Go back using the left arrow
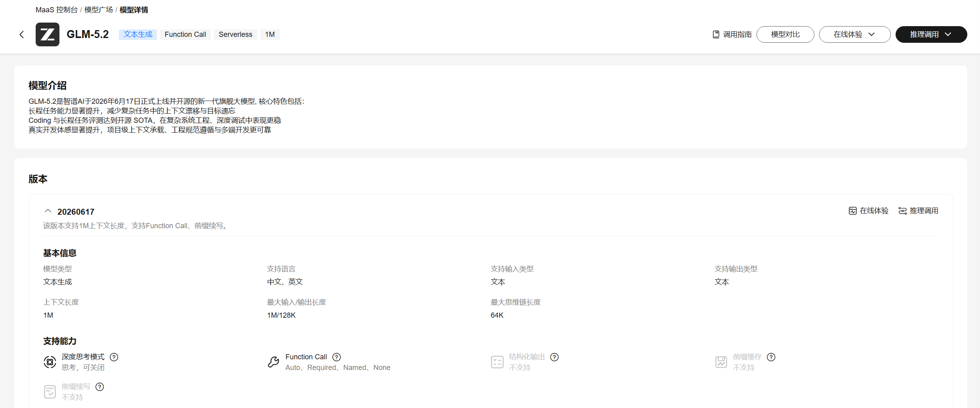Image resolution: width=980 pixels, height=408 pixels. pyautogui.click(x=22, y=34)
